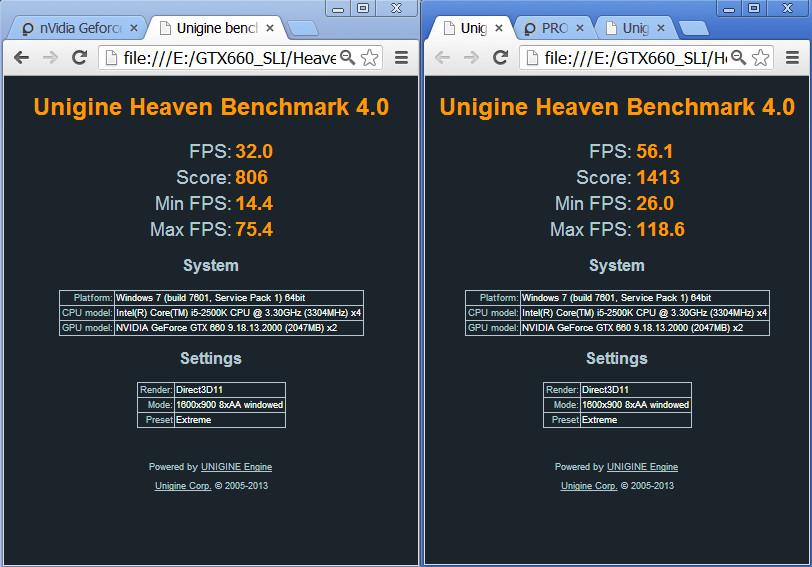
Task: Click the right window address bar URL
Action: tap(635, 58)
